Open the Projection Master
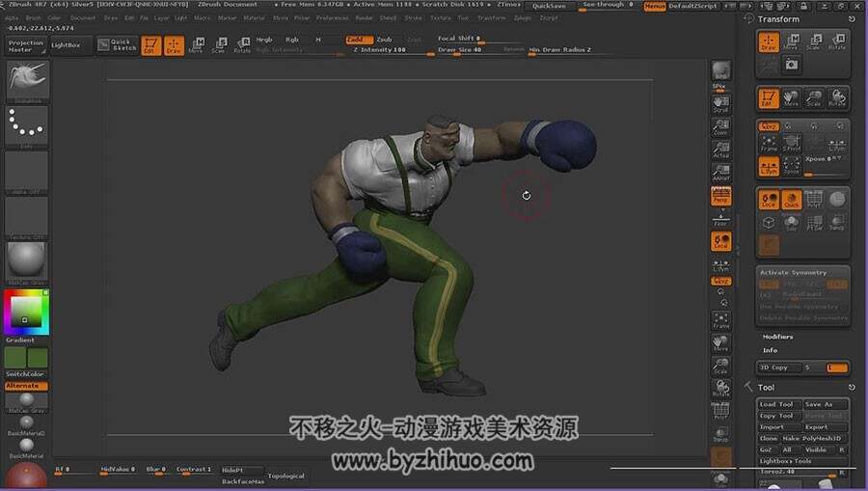Screen dimensions: 868x491 [25, 46]
